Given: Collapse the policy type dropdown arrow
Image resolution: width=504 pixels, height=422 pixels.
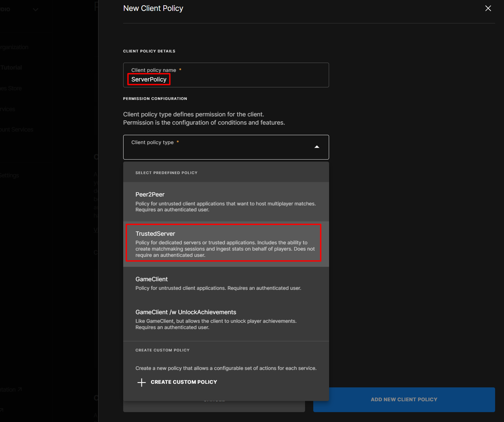Looking at the screenshot, I should pyautogui.click(x=317, y=147).
